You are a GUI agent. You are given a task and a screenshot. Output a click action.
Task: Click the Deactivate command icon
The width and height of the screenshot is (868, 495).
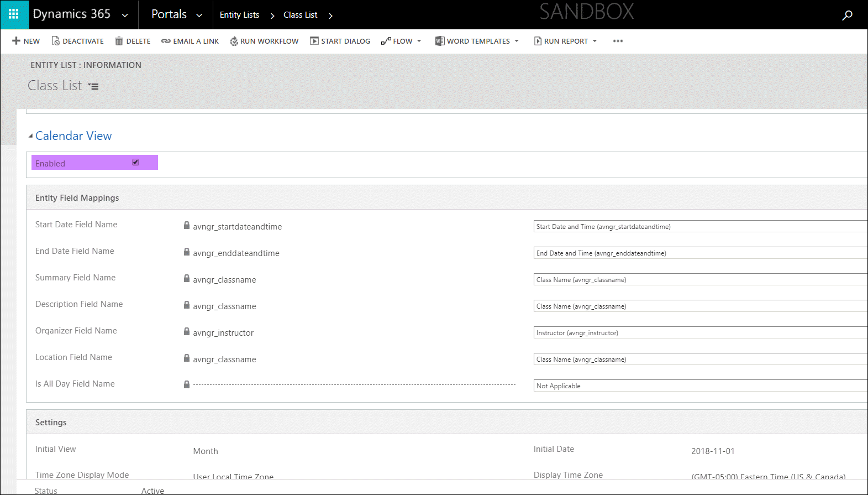coord(55,41)
